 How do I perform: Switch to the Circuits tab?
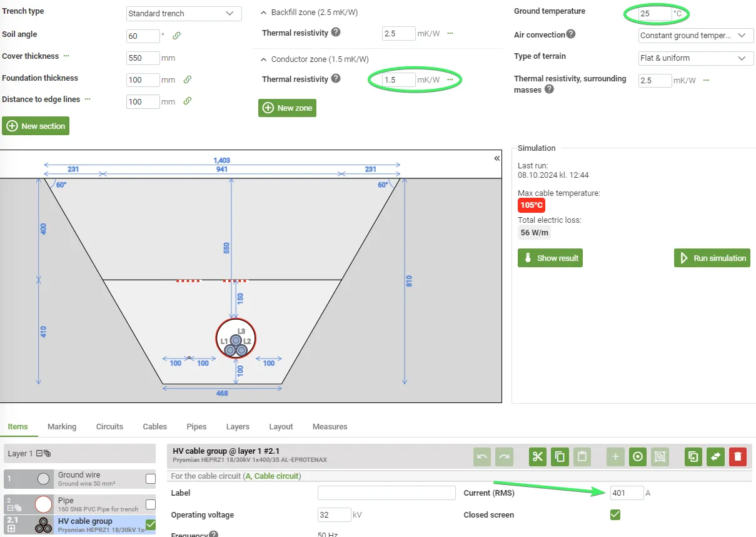point(109,427)
